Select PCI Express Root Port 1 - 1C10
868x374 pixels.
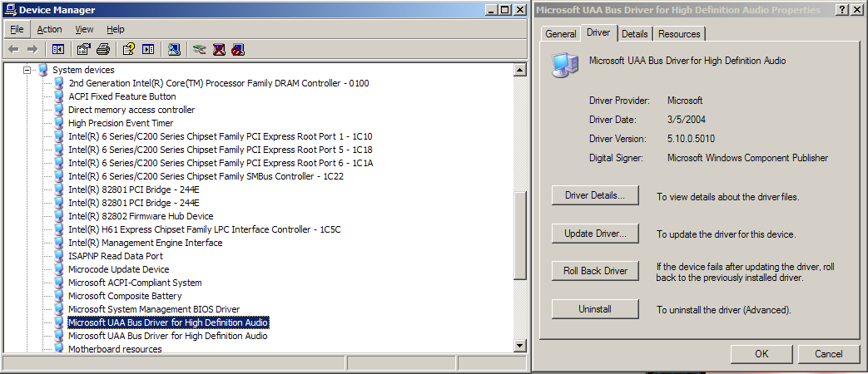click(220, 136)
